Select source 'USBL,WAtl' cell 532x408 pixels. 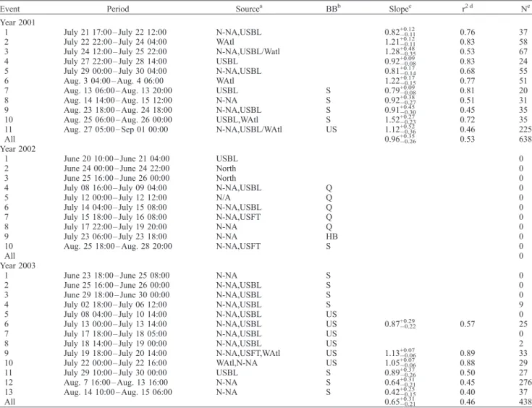(x=239, y=119)
